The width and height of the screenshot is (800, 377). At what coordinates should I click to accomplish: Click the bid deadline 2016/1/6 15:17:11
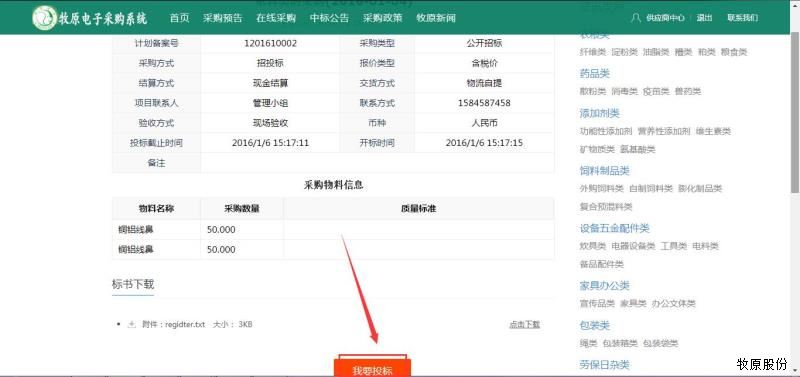[x=270, y=143]
